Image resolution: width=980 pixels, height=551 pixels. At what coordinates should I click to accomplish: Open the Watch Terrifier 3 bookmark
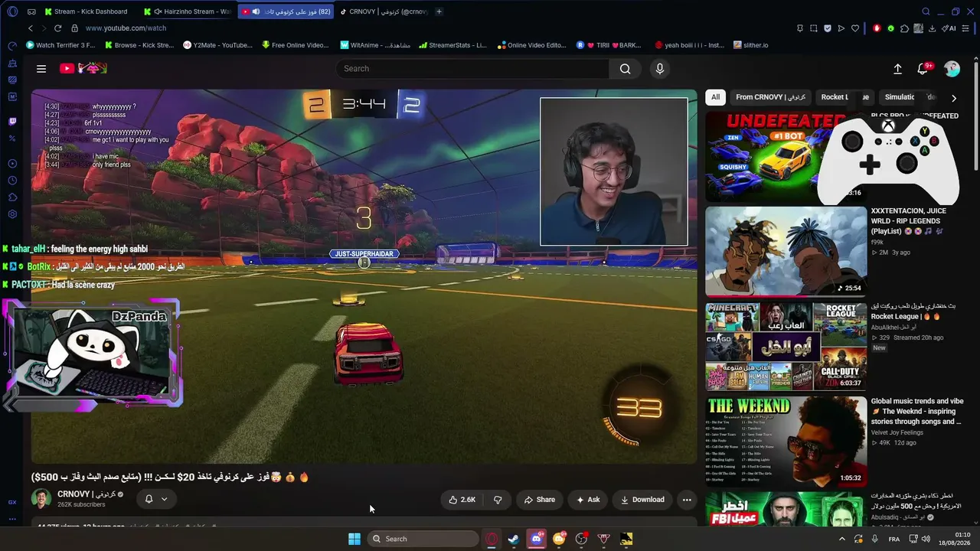point(61,45)
